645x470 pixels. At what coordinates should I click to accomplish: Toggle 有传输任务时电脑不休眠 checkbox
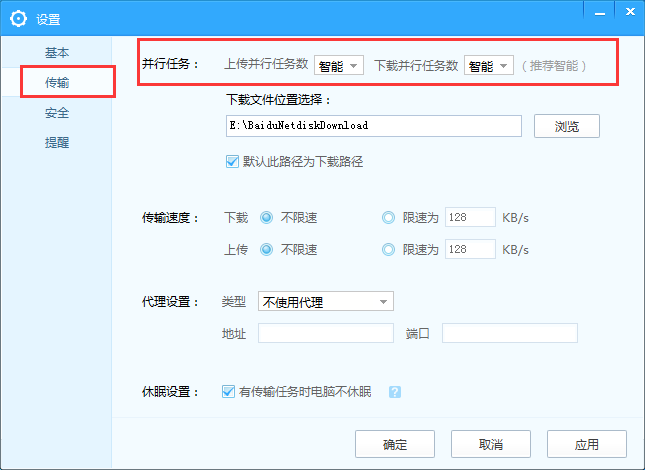coord(228,391)
